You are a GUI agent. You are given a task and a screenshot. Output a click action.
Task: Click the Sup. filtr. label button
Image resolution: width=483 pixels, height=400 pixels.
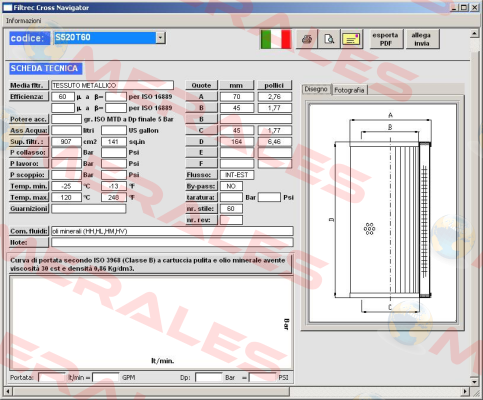[29, 142]
